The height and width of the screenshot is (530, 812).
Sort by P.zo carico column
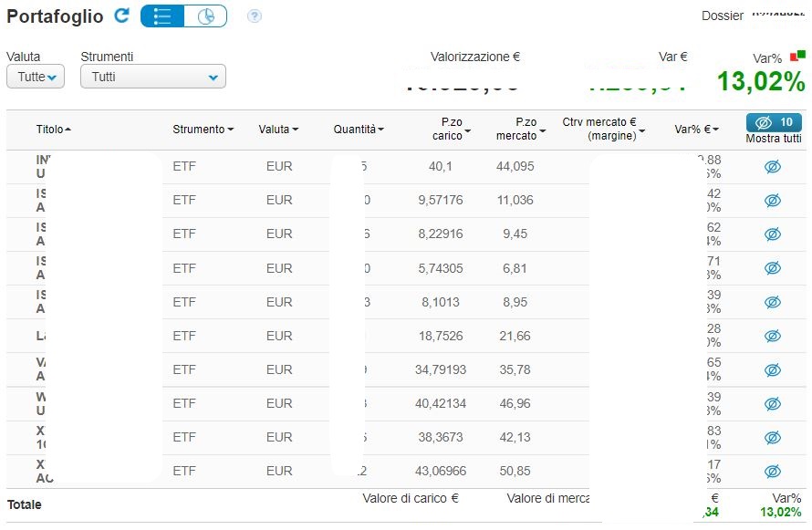click(451, 130)
